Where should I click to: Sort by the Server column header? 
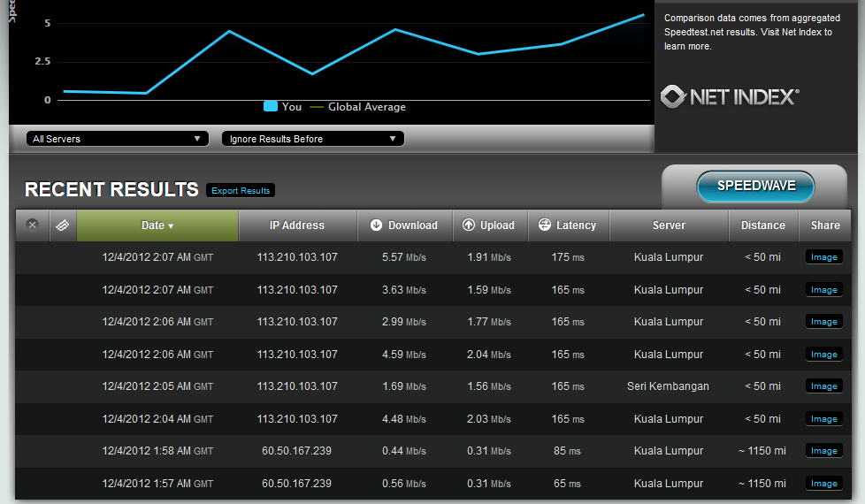(x=669, y=225)
